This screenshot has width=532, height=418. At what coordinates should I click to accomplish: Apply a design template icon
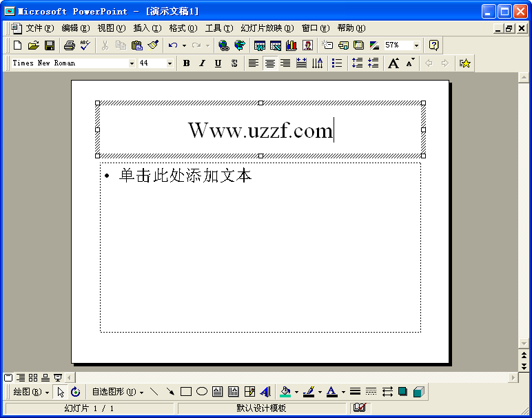(358, 45)
